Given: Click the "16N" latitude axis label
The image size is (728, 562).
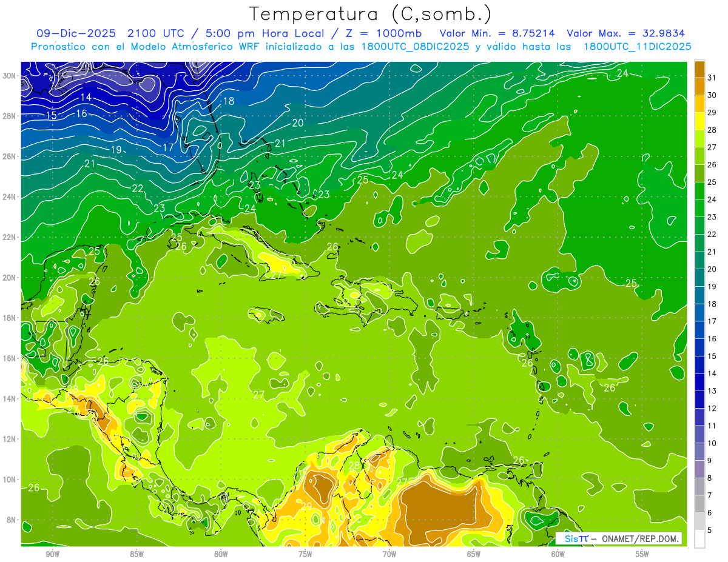Looking at the screenshot, I should pos(9,358).
